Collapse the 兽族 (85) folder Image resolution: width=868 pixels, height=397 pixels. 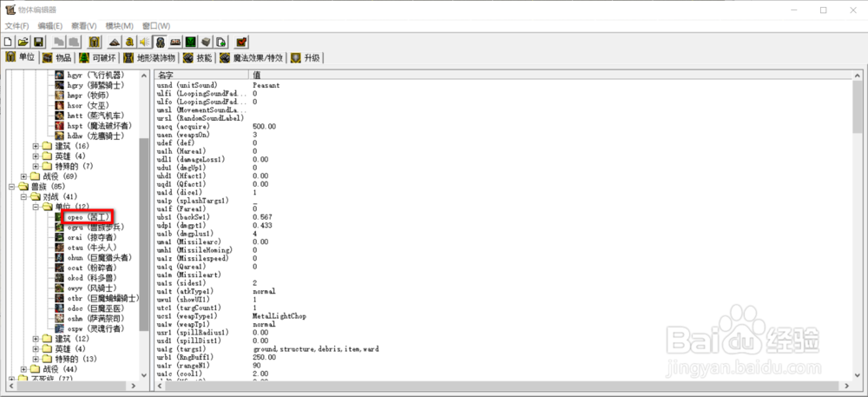tap(11, 187)
